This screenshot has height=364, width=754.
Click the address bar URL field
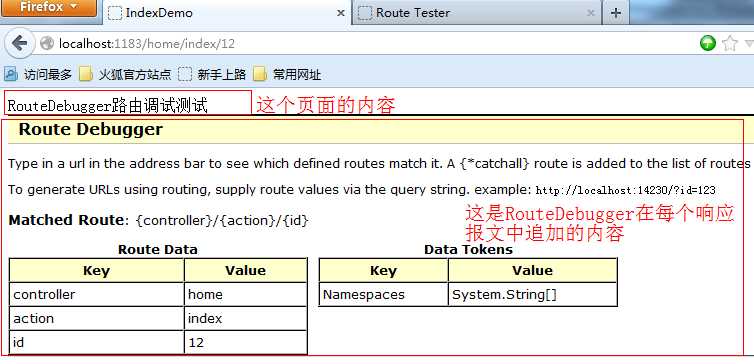[365, 44]
